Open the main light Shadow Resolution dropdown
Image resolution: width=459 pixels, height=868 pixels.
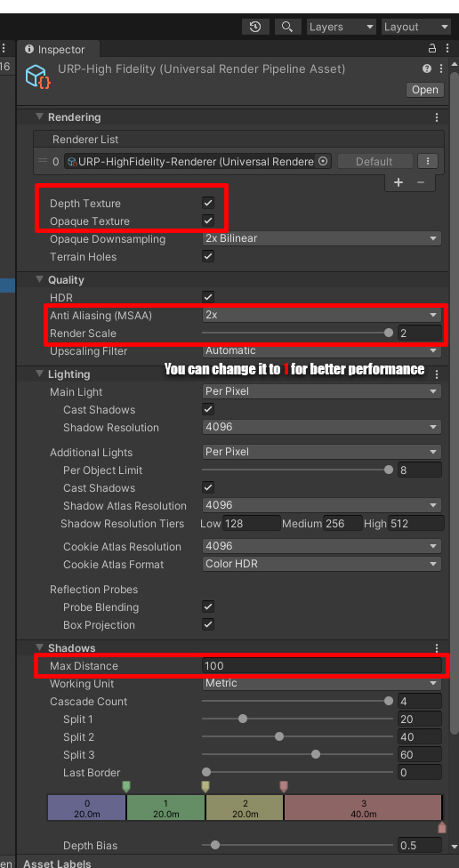(x=322, y=428)
